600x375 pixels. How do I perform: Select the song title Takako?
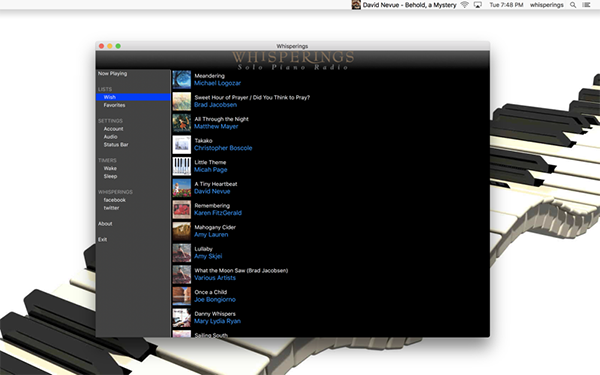[x=203, y=141]
